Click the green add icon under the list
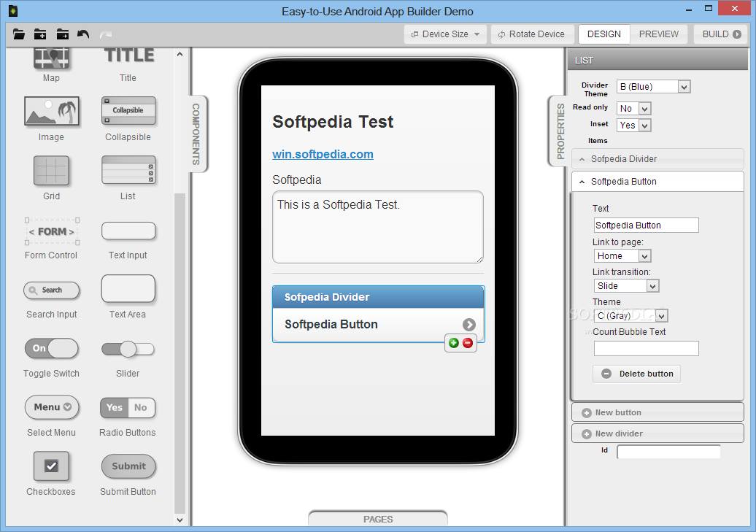The image size is (756, 532). pyautogui.click(x=453, y=343)
